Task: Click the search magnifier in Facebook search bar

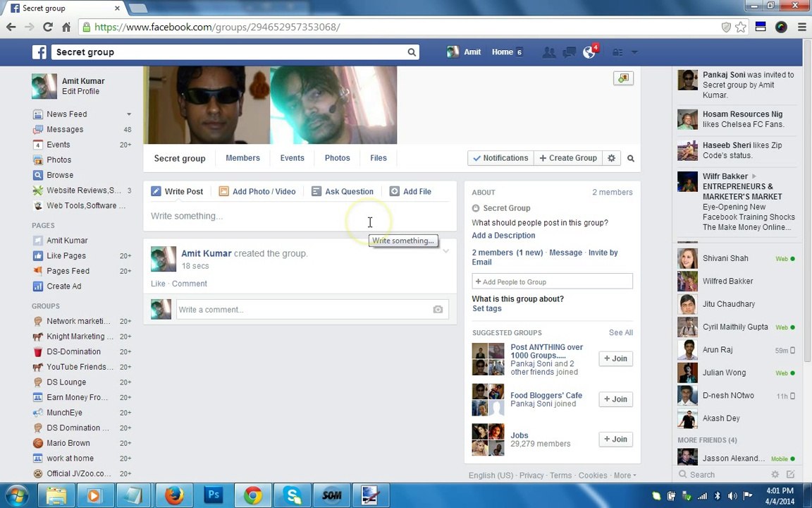Action: coord(412,52)
